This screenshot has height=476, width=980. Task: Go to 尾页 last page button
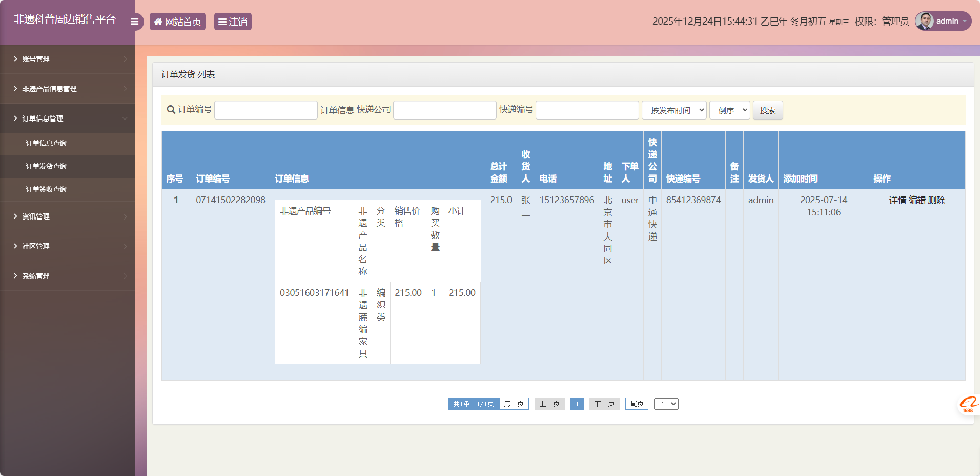point(636,404)
